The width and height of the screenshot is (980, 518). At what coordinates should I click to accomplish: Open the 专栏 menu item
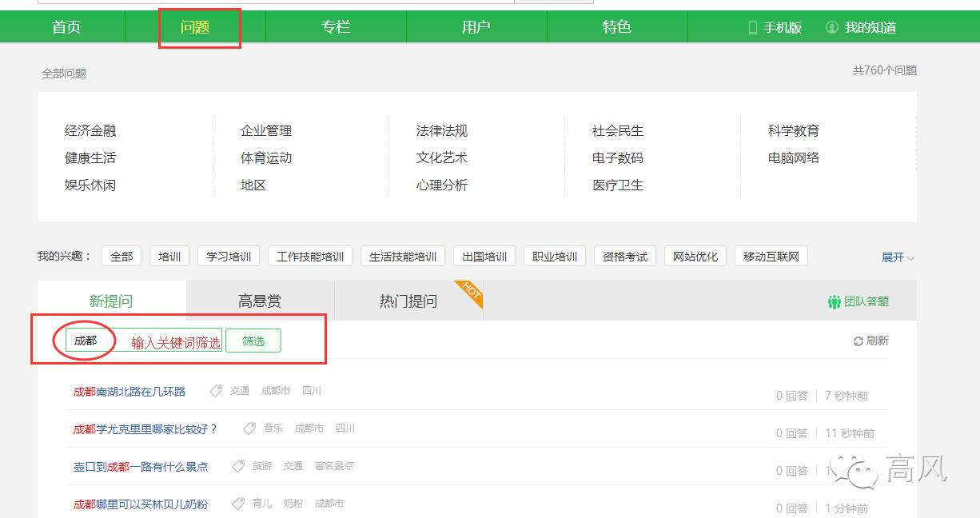pos(335,26)
